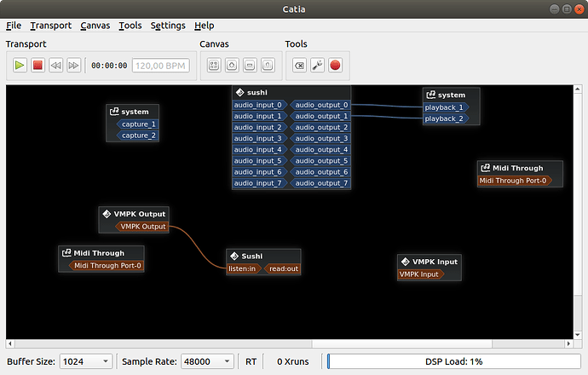Click the VMPK Output box diamond icon
The height and width of the screenshot is (375, 588).
click(x=107, y=214)
